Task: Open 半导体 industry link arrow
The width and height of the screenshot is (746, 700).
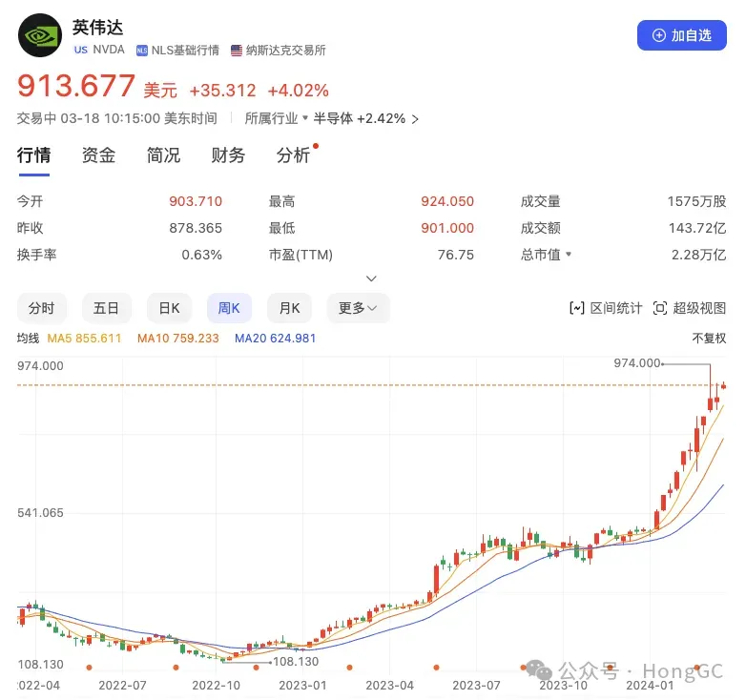Action: click(x=415, y=119)
